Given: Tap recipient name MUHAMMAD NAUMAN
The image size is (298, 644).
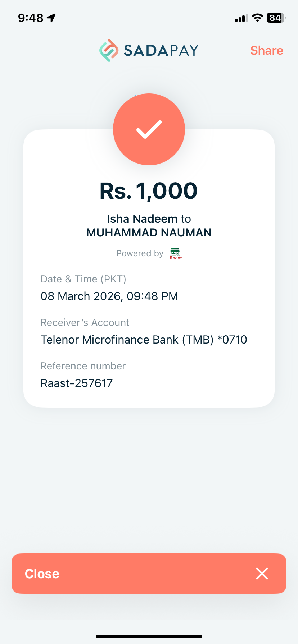Looking at the screenshot, I should click(149, 233).
